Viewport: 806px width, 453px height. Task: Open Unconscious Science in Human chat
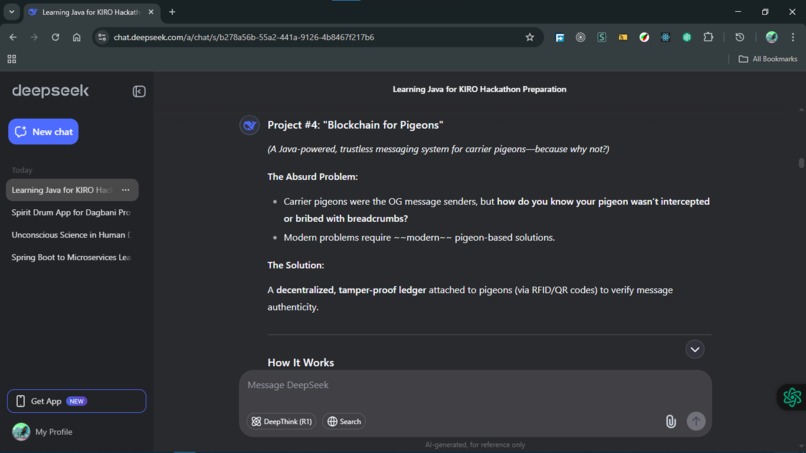[71, 234]
